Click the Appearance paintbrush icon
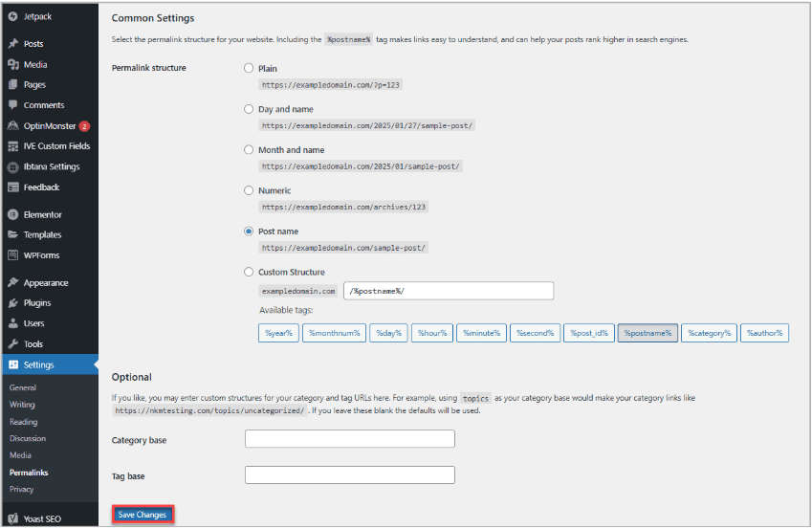The image size is (812, 529). (x=13, y=283)
